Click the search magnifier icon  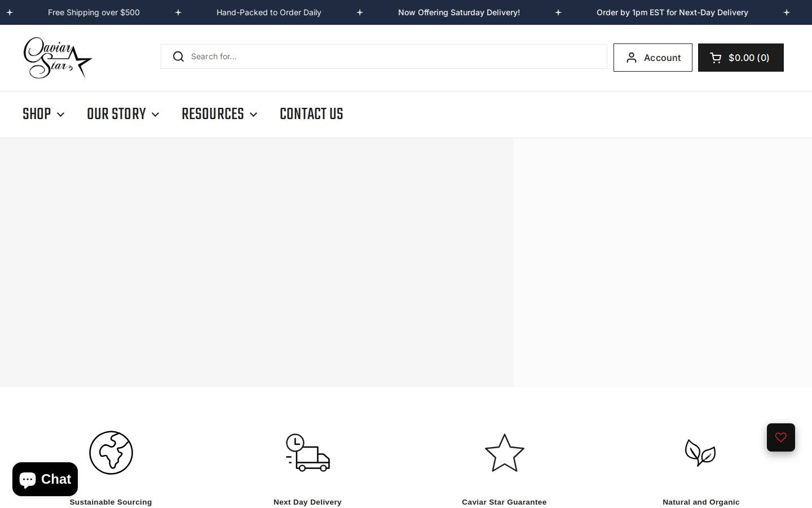coord(178,56)
